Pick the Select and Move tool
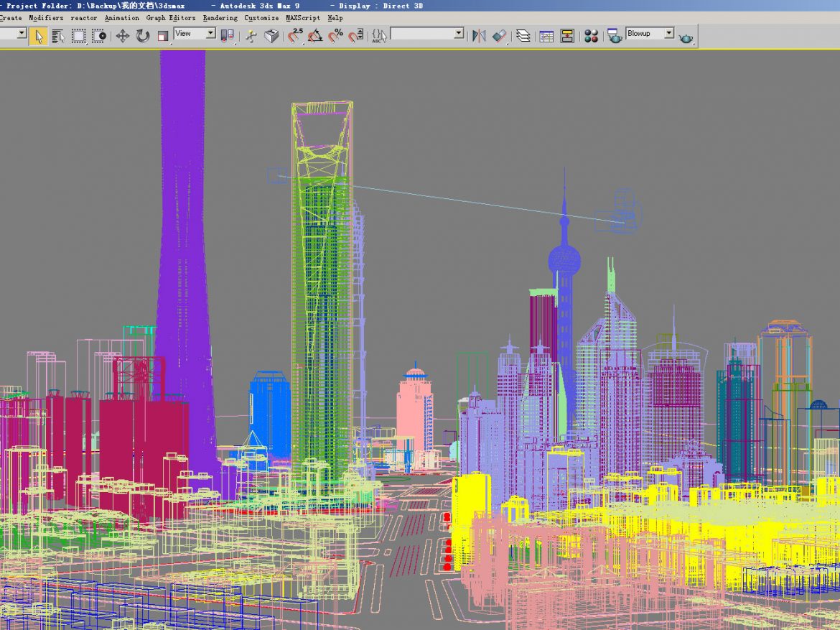The image size is (840, 630). [x=123, y=36]
